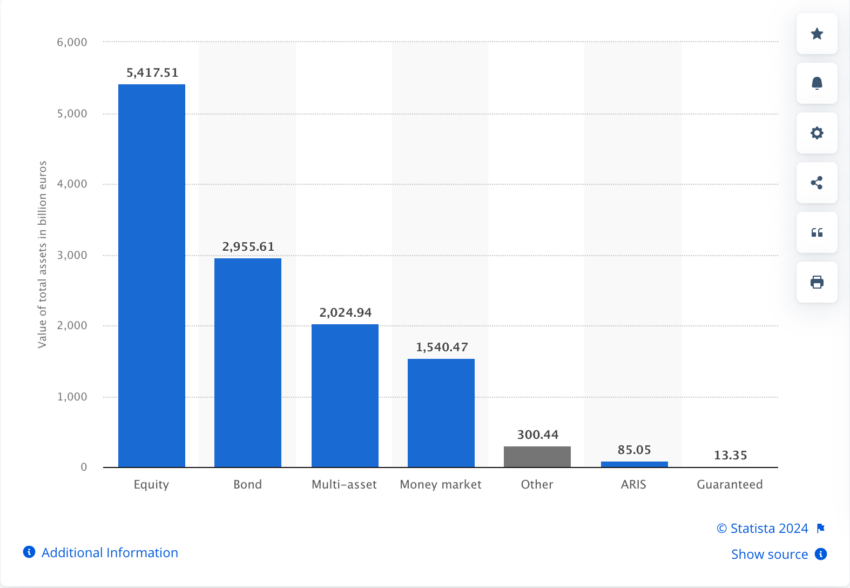Open the bell notification alert icon
This screenshot has width=850, height=588.
(816, 83)
